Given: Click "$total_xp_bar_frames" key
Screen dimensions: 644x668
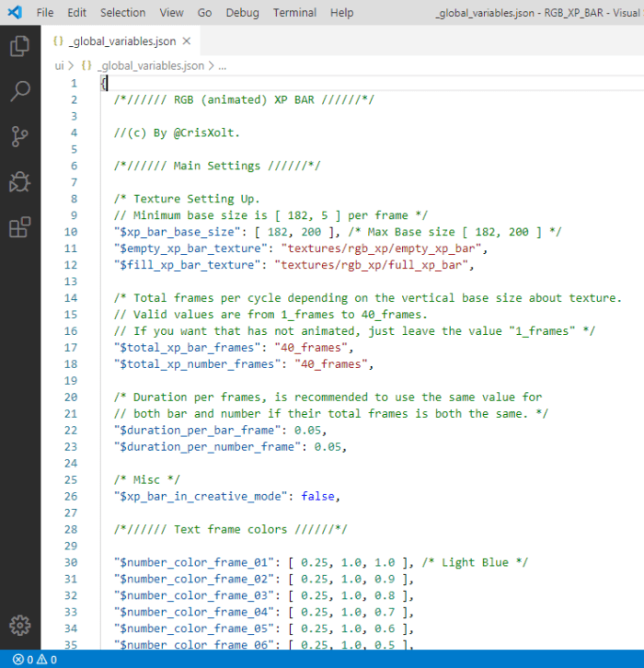Looking at the screenshot, I should coord(187,348).
